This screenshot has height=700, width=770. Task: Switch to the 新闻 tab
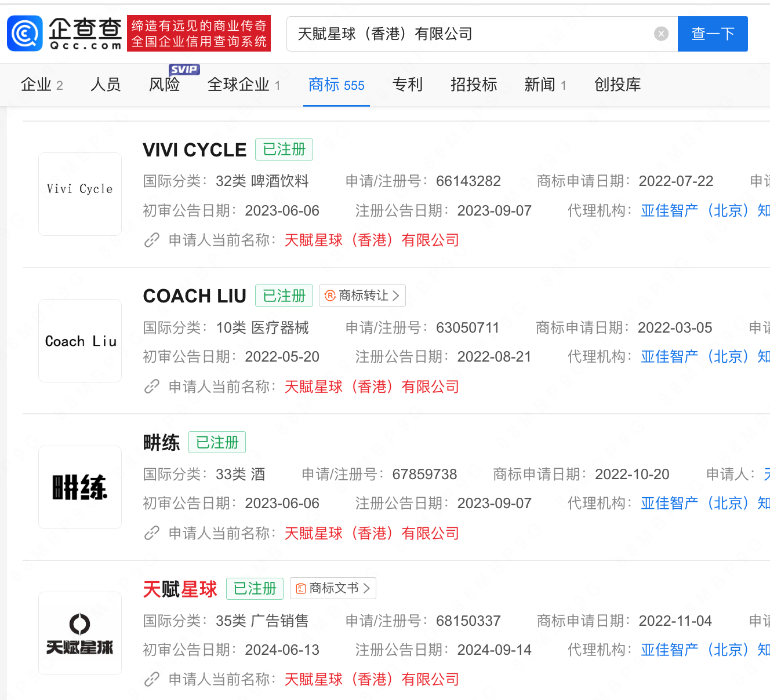(545, 85)
